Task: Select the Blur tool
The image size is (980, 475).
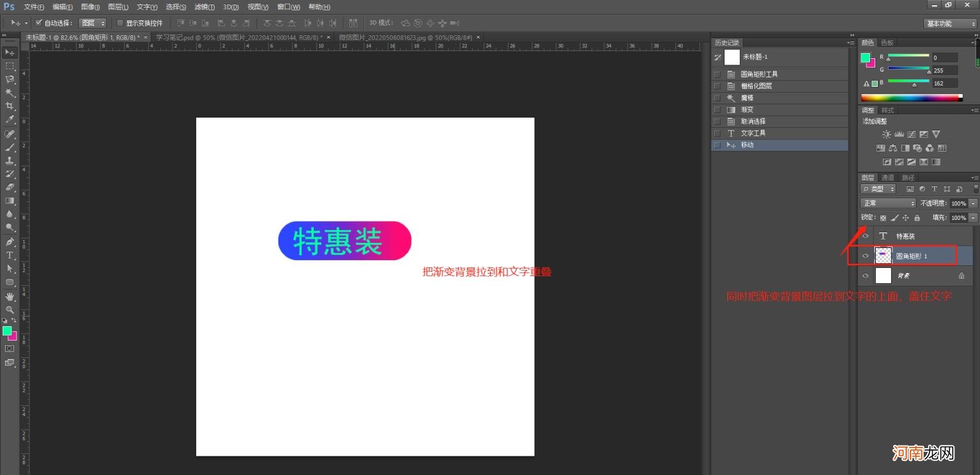Action: 10,214
